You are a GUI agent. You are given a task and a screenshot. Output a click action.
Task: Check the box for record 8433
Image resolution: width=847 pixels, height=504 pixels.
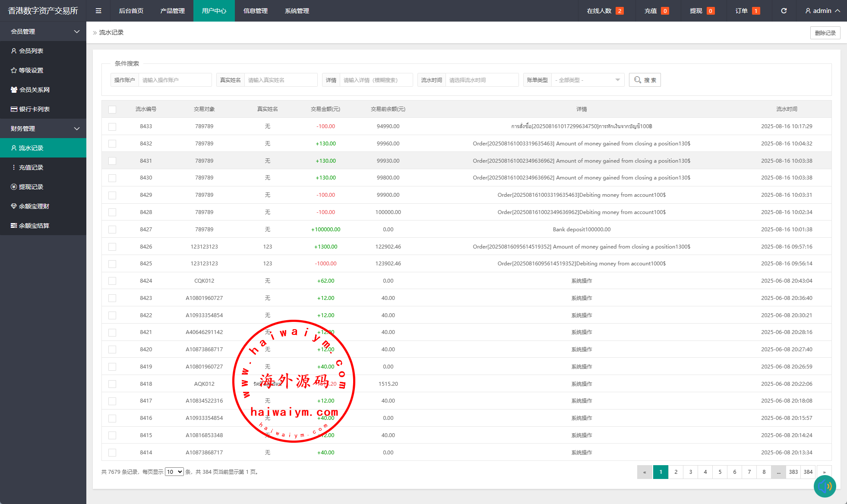(x=112, y=126)
